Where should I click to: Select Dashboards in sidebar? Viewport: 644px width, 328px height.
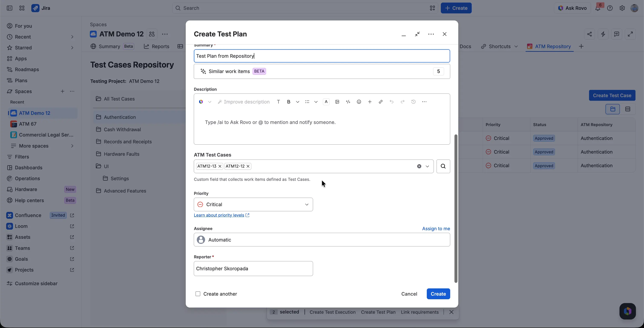29,168
